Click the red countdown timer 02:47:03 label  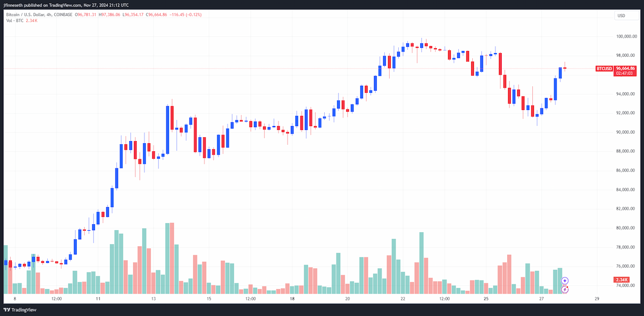[626, 74]
